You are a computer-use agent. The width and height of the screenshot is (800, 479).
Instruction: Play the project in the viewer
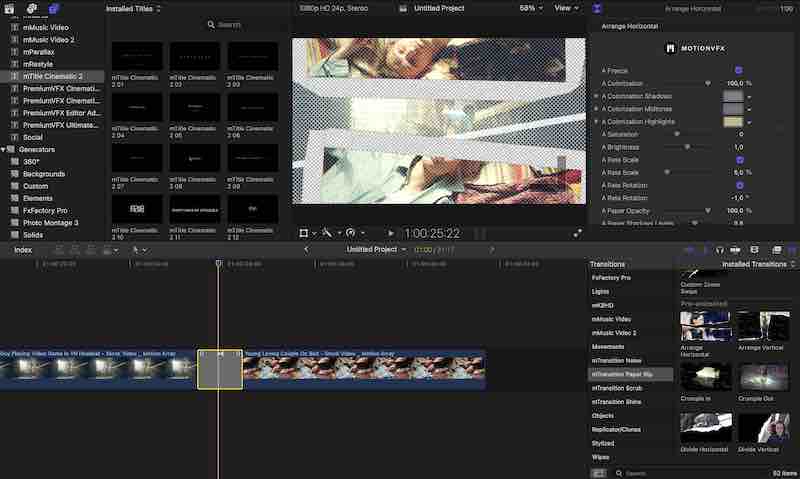click(x=391, y=233)
